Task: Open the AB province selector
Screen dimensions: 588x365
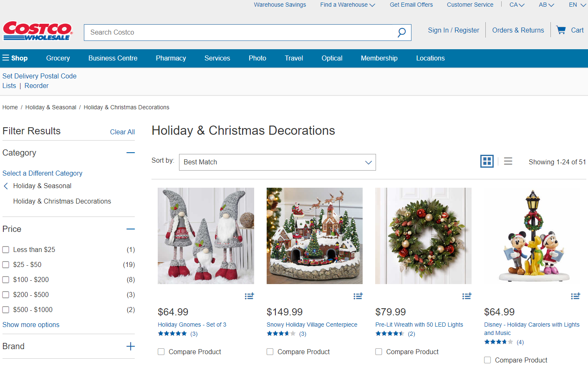Action: pyautogui.click(x=546, y=5)
